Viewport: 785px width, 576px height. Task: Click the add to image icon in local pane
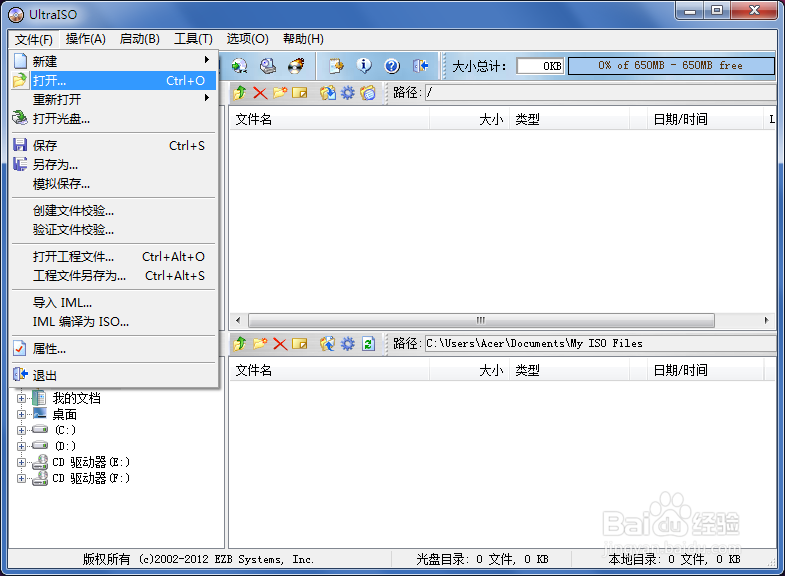(327, 344)
